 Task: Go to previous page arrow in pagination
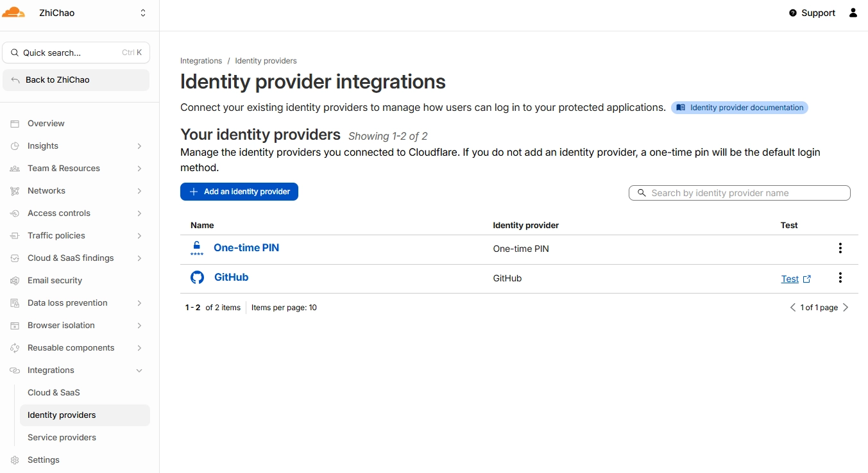(x=793, y=308)
